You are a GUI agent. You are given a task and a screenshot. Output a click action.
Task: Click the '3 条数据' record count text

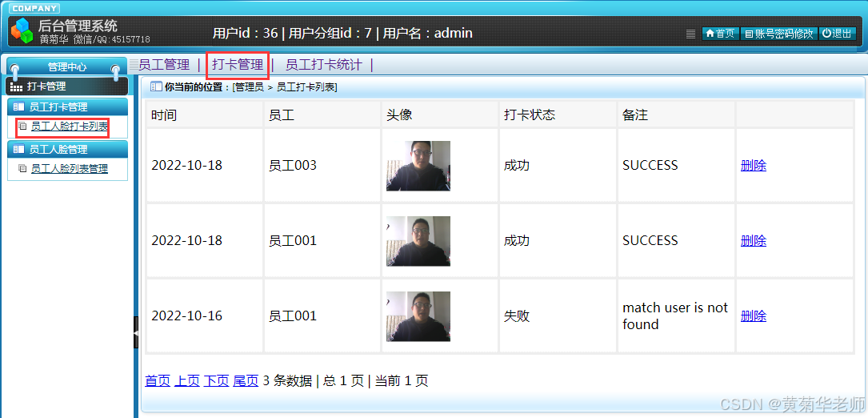(x=287, y=380)
